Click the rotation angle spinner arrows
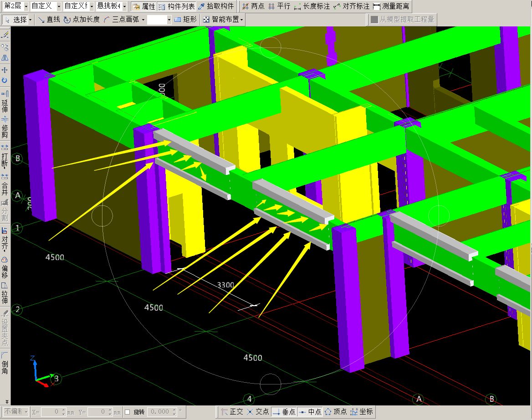 pyautogui.click(x=174, y=412)
